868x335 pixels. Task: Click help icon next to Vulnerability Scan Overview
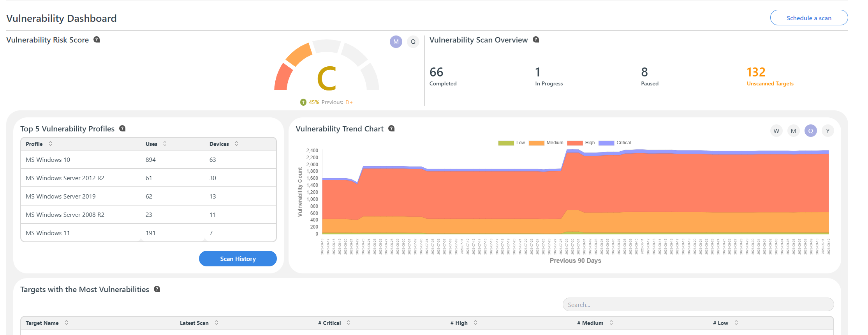(x=536, y=39)
